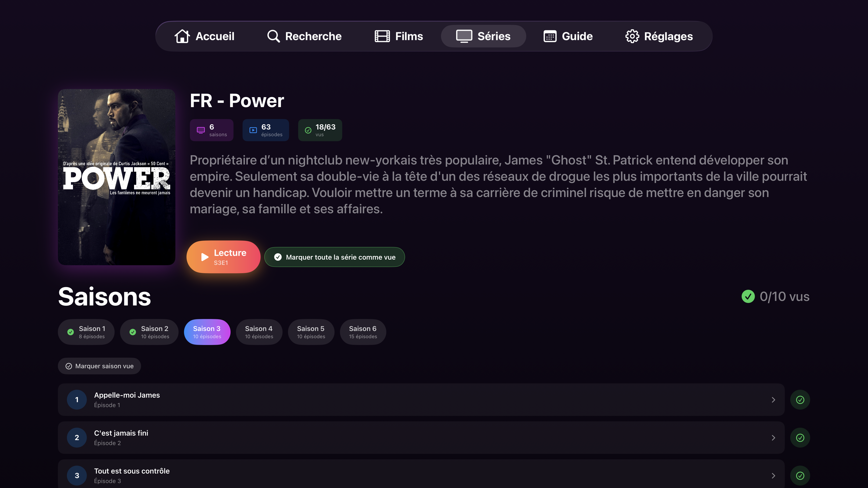
Task: Toggle the watched check for episode 1
Action: coord(800,400)
